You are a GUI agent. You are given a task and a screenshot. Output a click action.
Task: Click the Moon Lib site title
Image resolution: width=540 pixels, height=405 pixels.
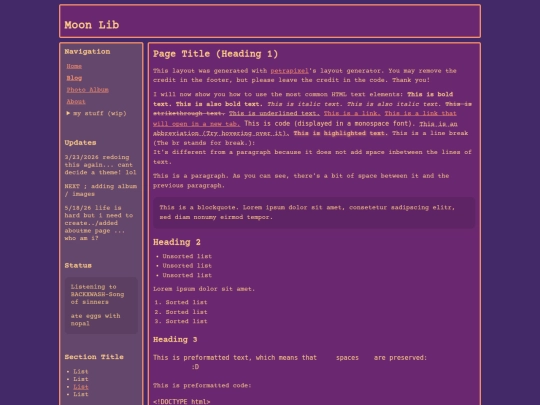click(x=92, y=25)
